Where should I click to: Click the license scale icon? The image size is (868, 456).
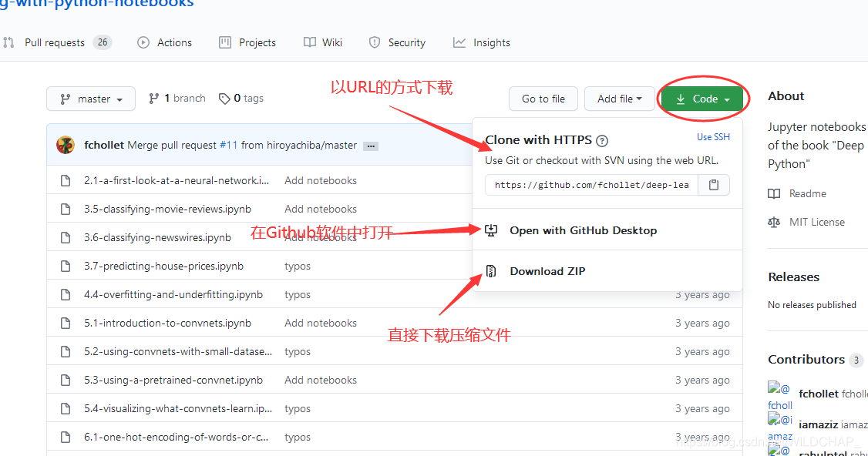(774, 222)
